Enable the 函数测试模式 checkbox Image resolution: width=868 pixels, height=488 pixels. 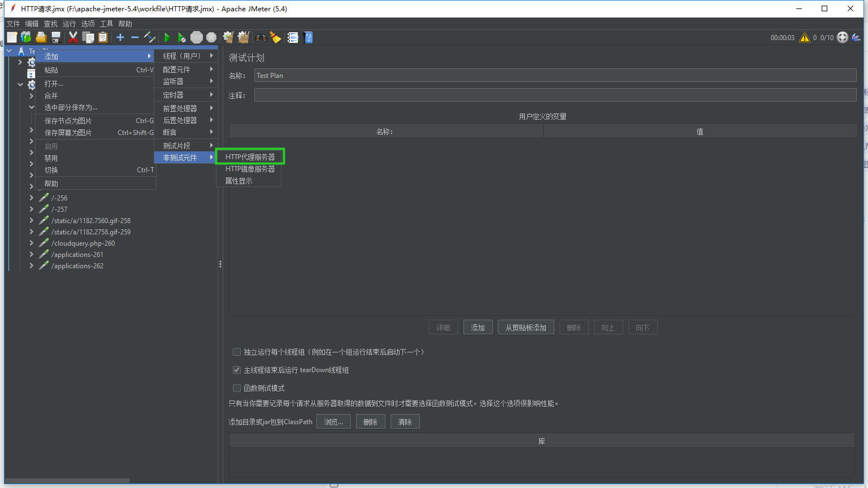pos(237,388)
